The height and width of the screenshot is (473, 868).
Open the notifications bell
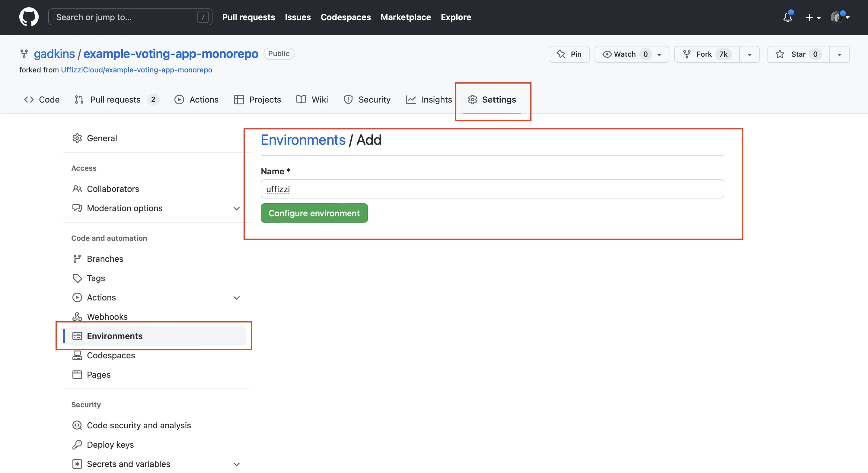point(787,17)
